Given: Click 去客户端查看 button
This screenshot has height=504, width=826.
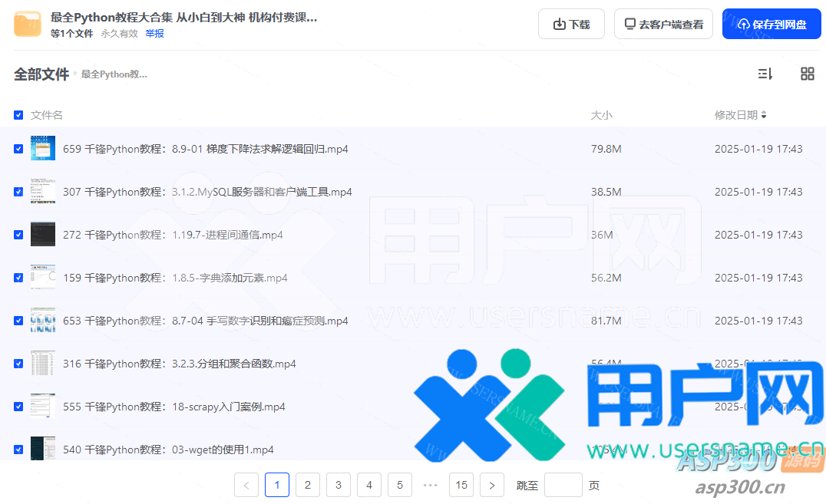Looking at the screenshot, I should (663, 25).
